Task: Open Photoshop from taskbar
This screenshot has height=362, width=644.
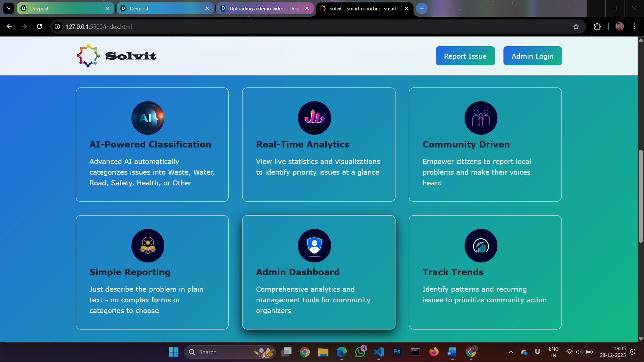Action: pyautogui.click(x=397, y=352)
